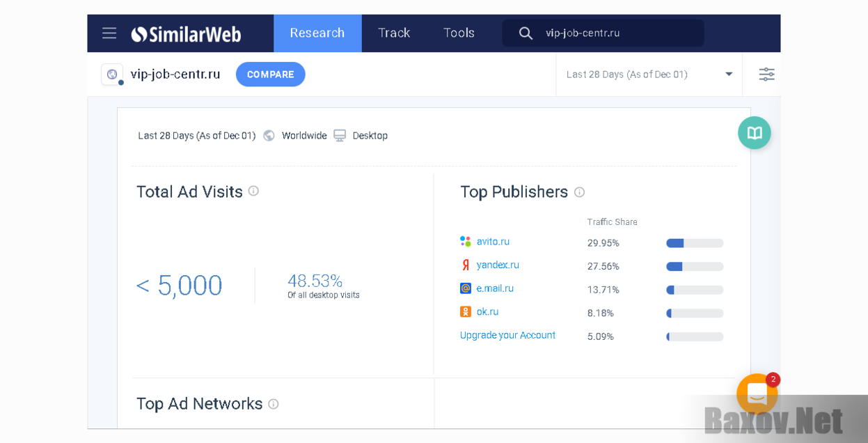This screenshot has height=443, width=868.
Task: Click the 'Last 28 Days (As of Dec 01)' summary text
Action: click(197, 136)
